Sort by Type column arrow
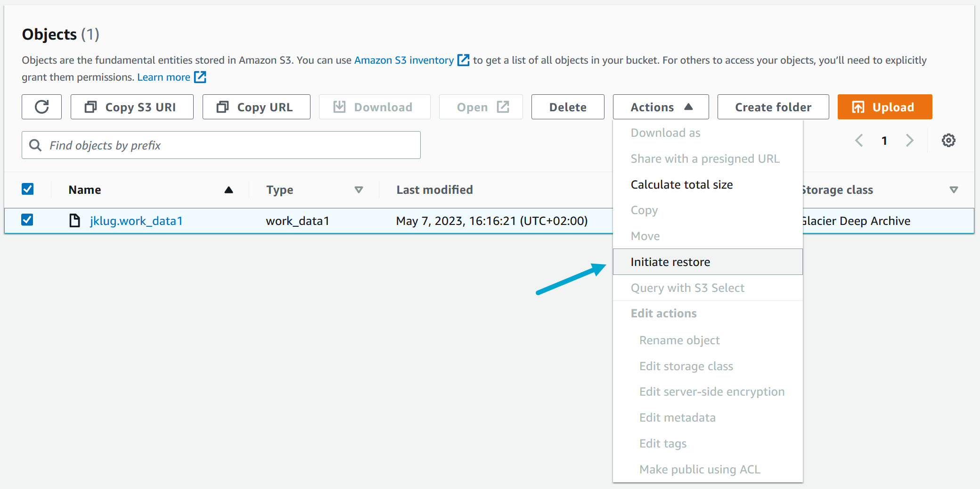Screen dimensions: 980x489 click(359, 190)
